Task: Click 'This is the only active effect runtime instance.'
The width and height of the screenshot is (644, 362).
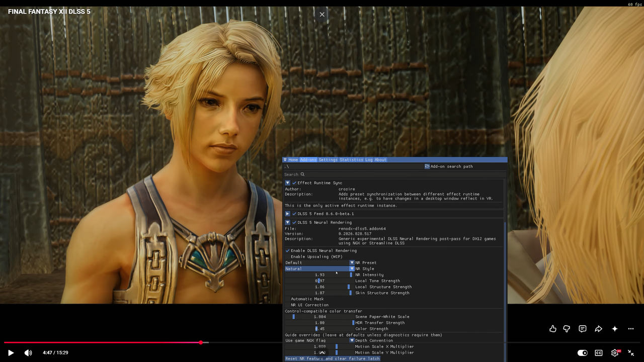Action: click(341, 206)
